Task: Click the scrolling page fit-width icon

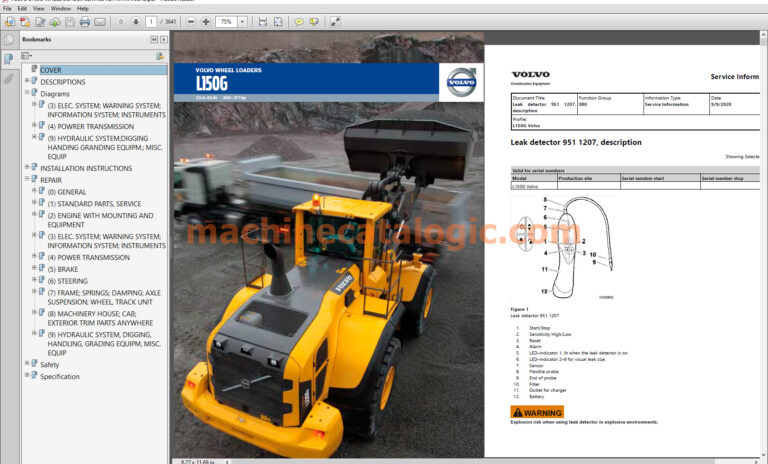Action: coord(263,22)
